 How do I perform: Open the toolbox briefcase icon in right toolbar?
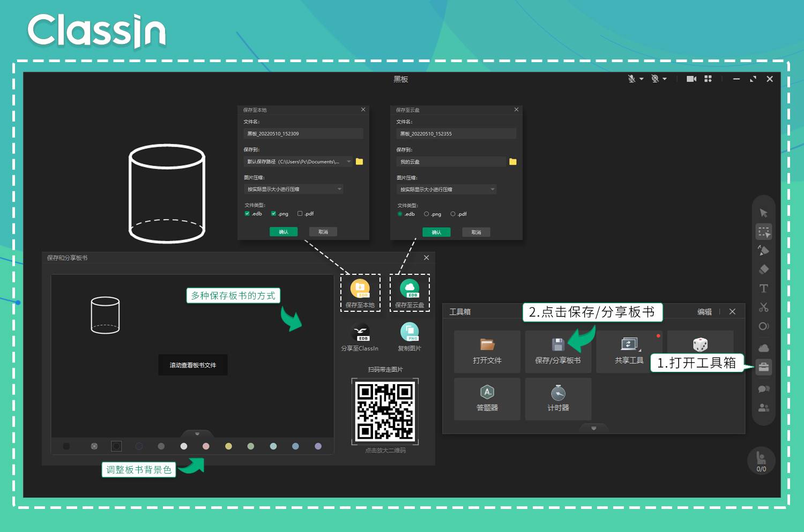(x=764, y=368)
